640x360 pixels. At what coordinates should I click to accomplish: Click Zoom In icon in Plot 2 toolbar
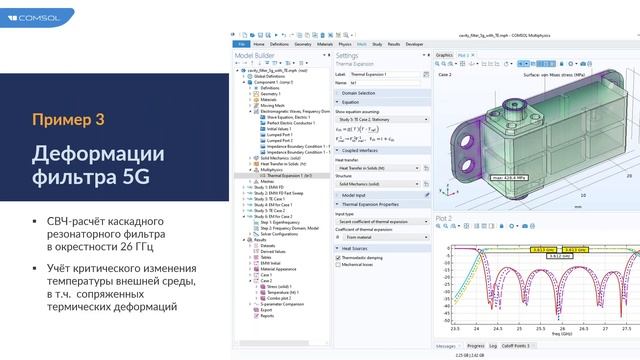pyautogui.click(x=438, y=226)
